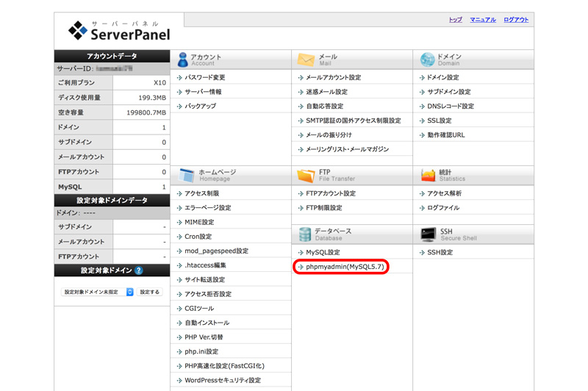588x391 pixels.
Task: Click the ご利用プラン value X10
Action: (x=159, y=83)
